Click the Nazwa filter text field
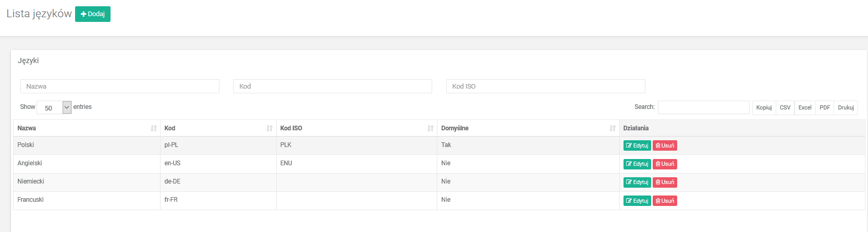 (119, 87)
